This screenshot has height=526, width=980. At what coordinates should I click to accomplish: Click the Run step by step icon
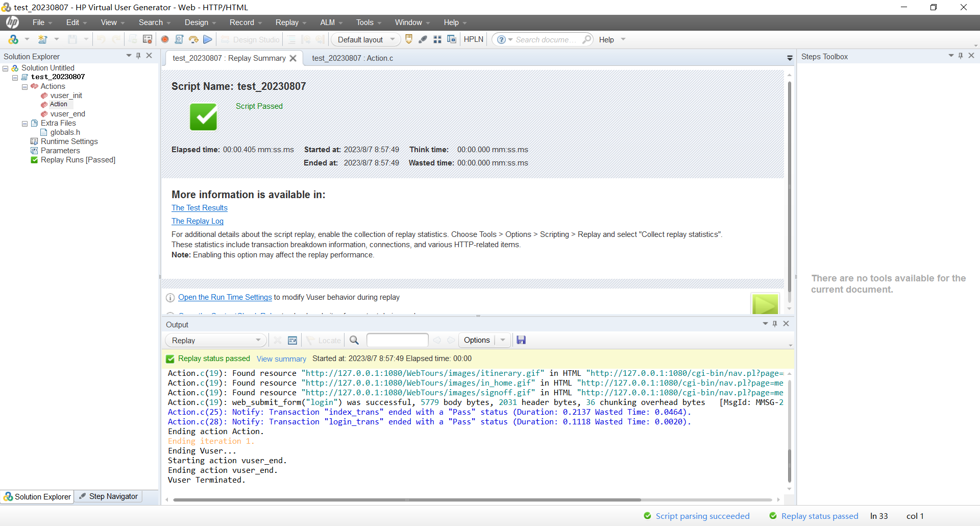pyautogui.click(x=193, y=39)
